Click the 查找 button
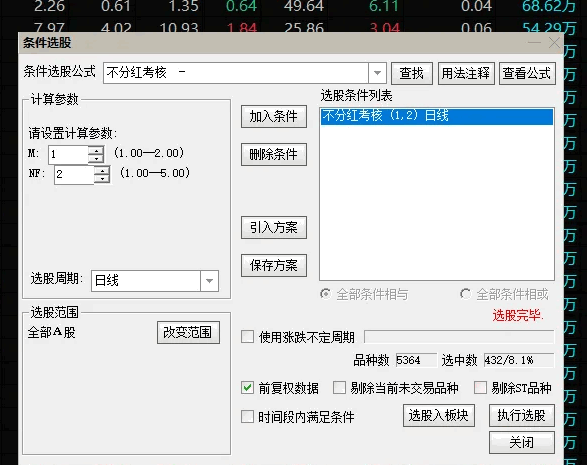The height and width of the screenshot is (465, 587). (x=412, y=73)
